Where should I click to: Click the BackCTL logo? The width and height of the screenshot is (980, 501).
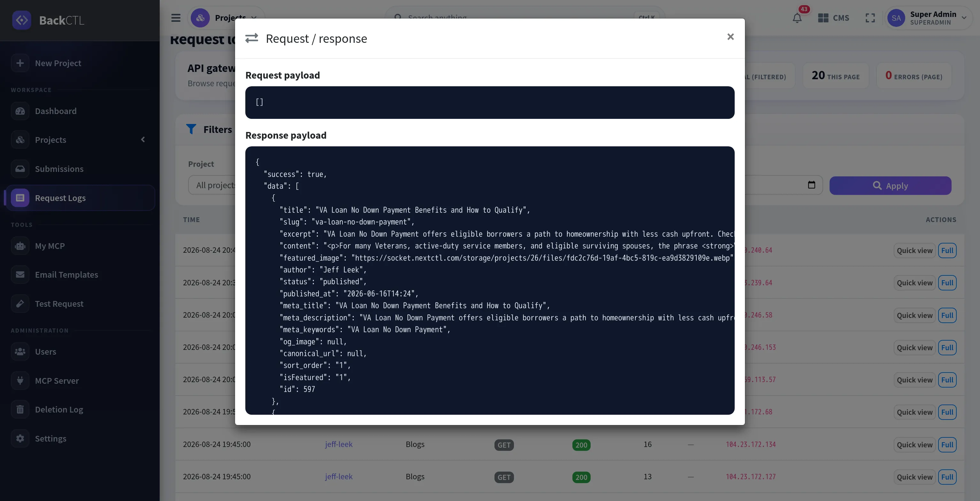click(48, 20)
